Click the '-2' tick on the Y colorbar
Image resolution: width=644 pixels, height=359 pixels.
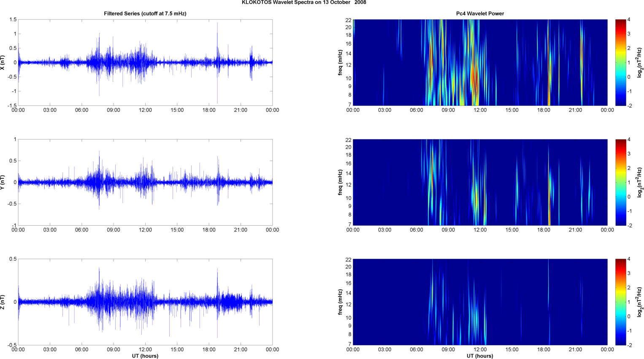[x=629, y=226]
